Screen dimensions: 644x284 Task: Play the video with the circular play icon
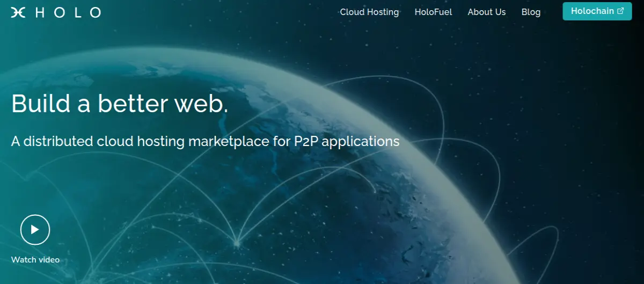pos(35,230)
